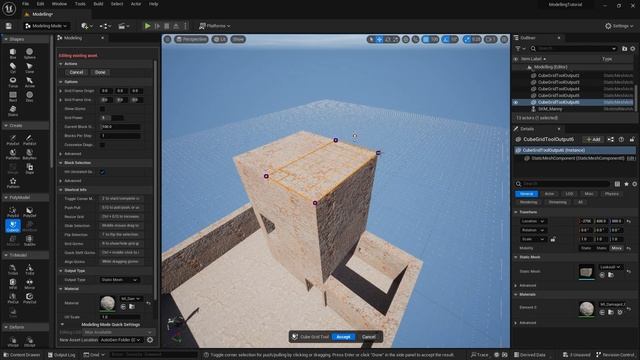This screenshot has height=360, width=640.
Task: Select the Arrow shape tool
Action: coord(29,82)
